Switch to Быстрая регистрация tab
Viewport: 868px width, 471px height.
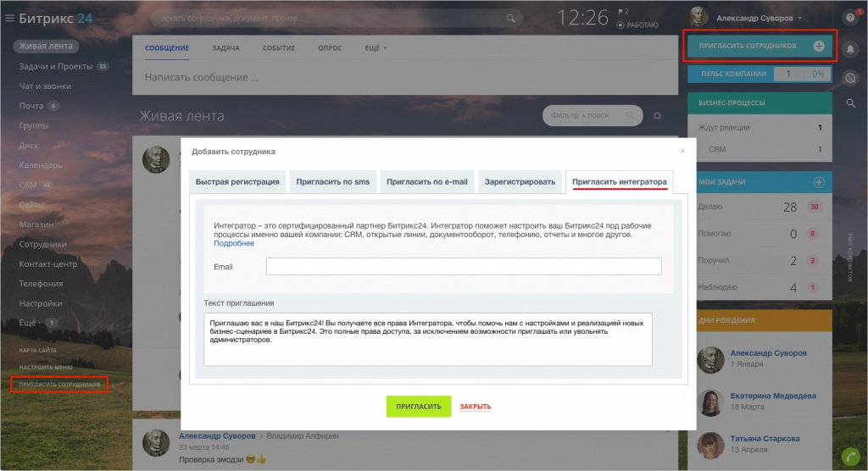tap(237, 181)
